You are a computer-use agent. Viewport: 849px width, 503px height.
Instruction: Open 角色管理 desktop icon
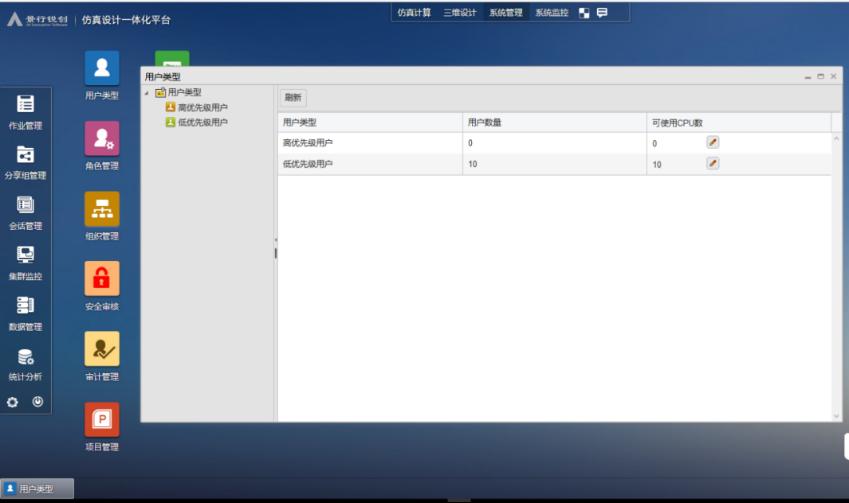point(101,139)
